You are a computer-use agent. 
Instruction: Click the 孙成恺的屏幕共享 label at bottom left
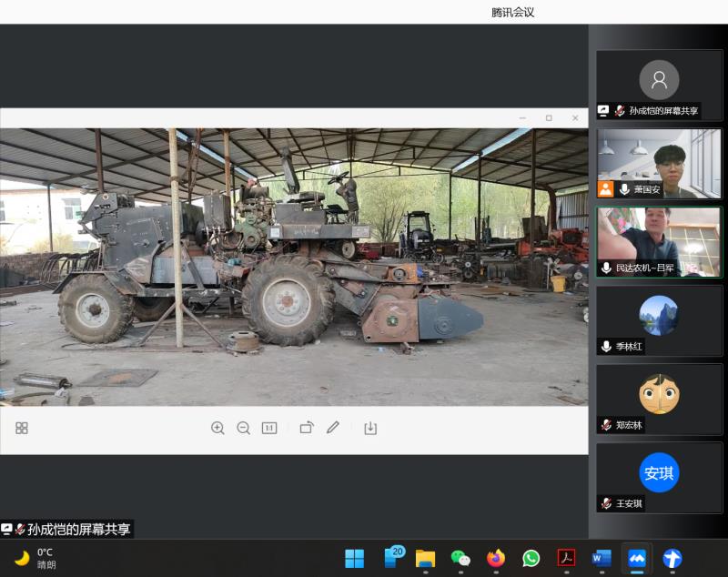(x=77, y=529)
